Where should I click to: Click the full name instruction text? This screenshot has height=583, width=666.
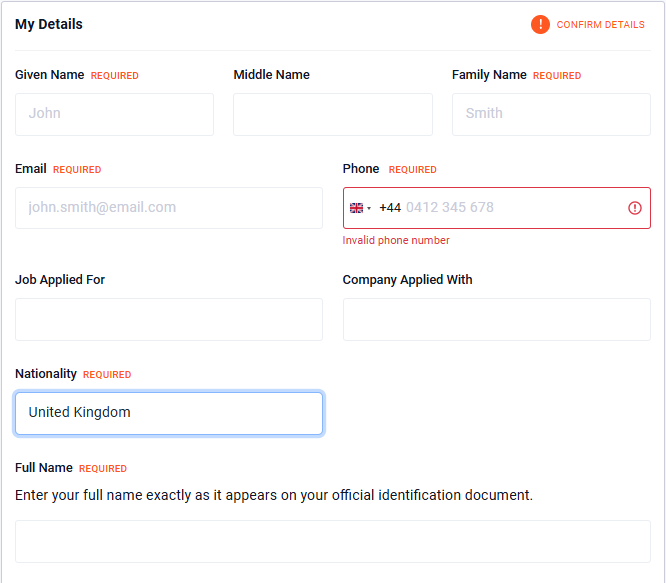[x=274, y=495]
